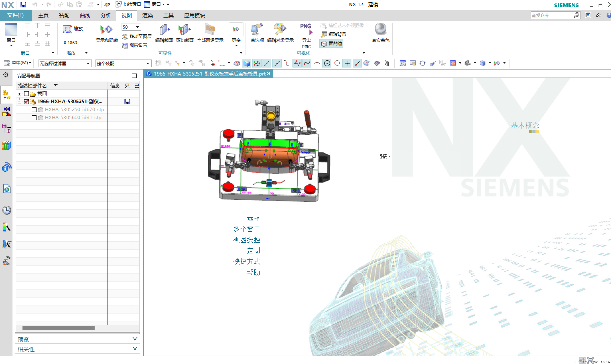
Task: Open the Constraint Navigator sidebar icon
Action: [x=7, y=111]
